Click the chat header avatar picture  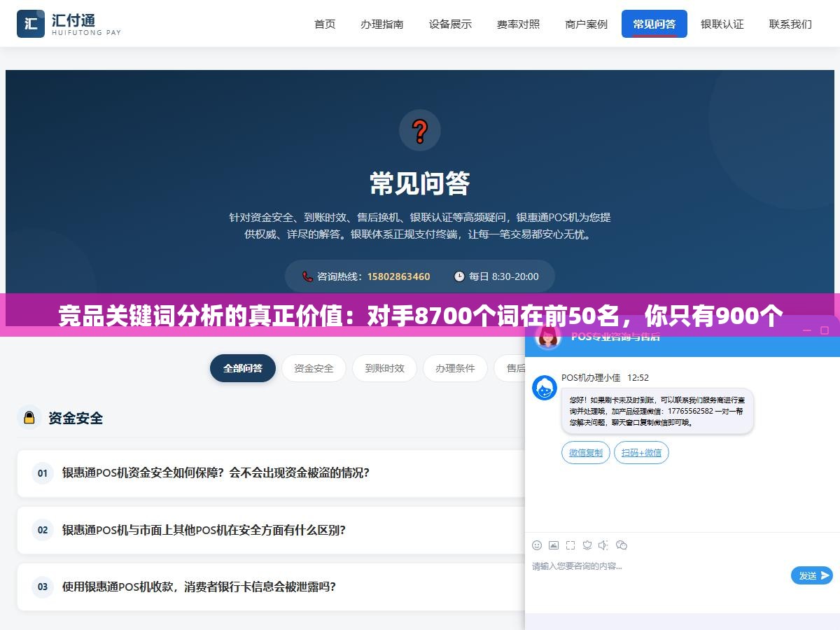pos(548,337)
